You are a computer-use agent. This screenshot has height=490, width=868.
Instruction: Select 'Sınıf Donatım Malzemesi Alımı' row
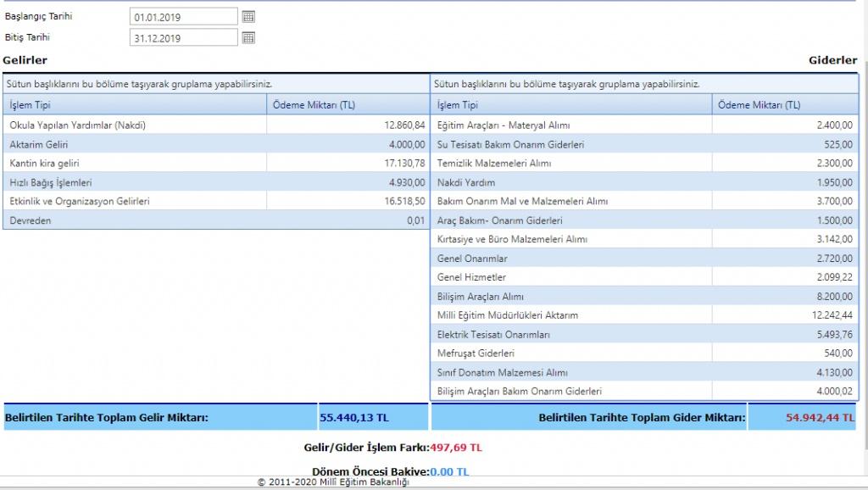point(644,372)
